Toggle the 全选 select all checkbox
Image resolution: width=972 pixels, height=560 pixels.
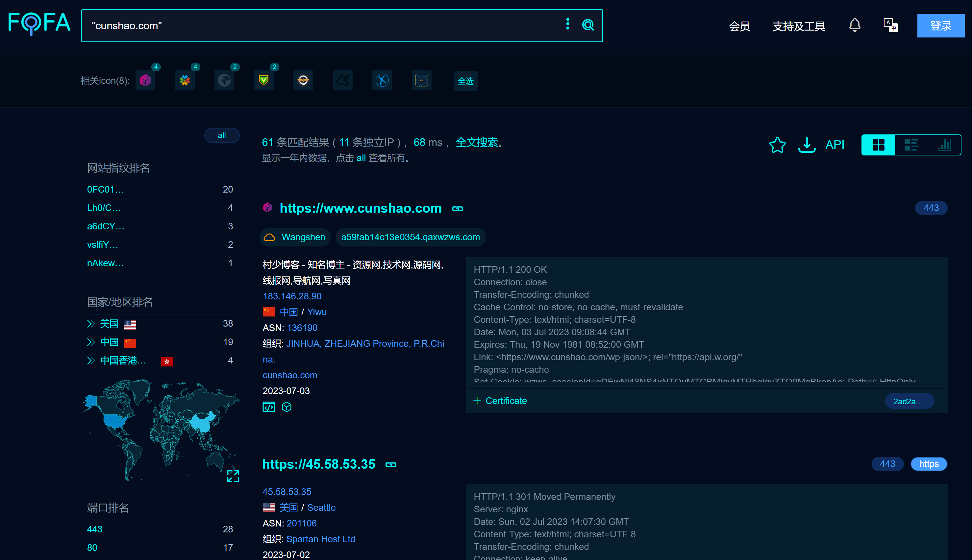coord(465,81)
